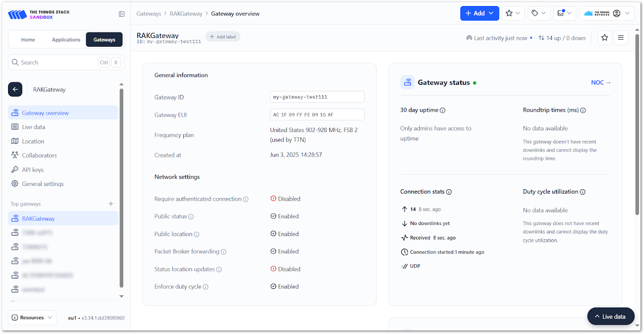644x334 pixels.
Task: Click the info icon next to 30 day uptime
Action: point(443,110)
